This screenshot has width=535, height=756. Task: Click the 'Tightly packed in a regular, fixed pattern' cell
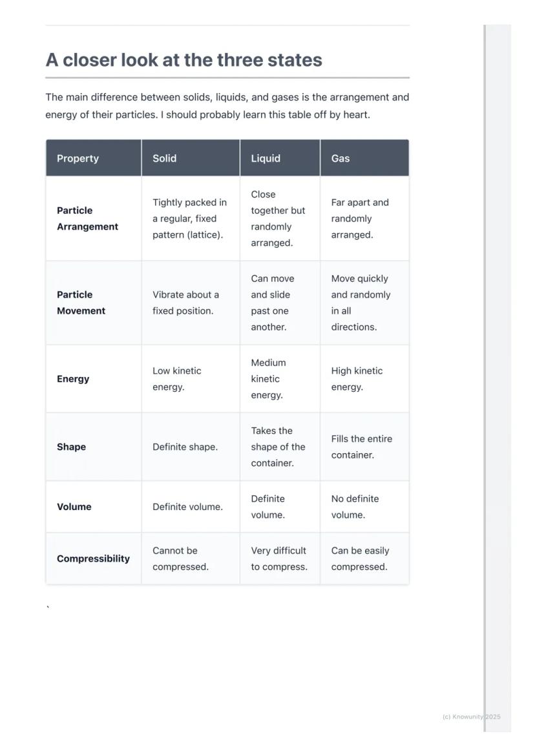189,218
